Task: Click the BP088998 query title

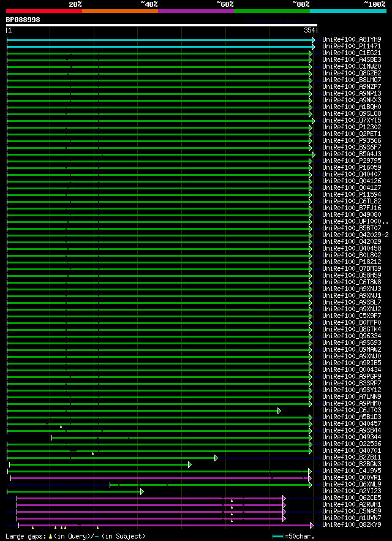Action: [23, 20]
